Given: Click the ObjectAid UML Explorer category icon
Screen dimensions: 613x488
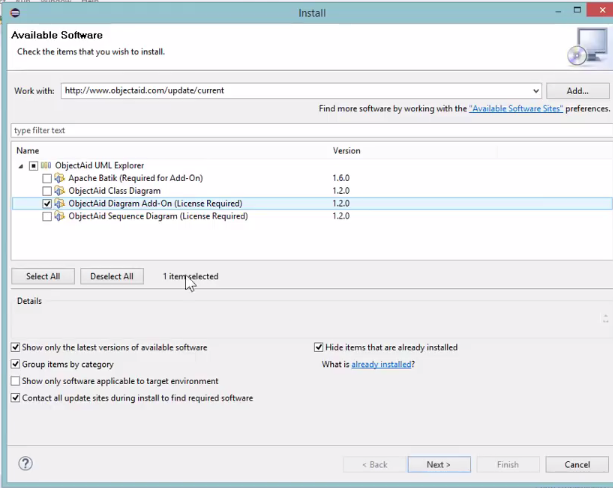Looking at the screenshot, I should click(46, 165).
